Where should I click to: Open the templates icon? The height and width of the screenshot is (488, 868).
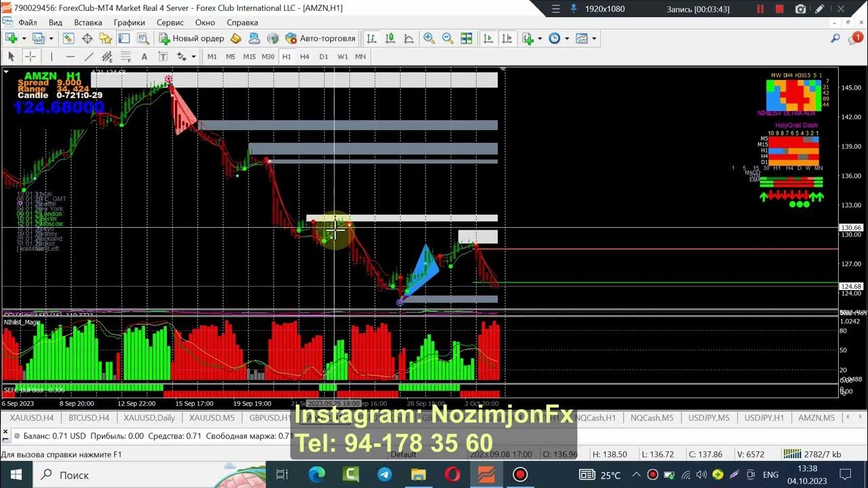pos(582,39)
